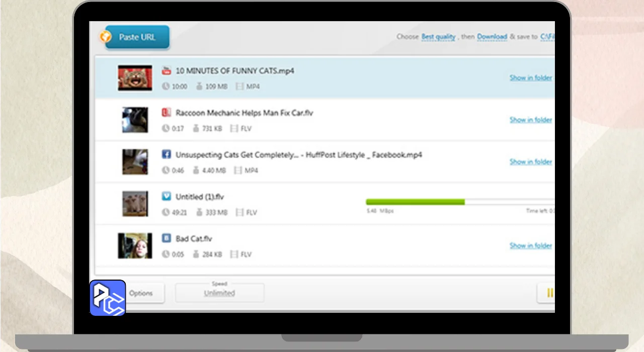Screen dimensions: 644x352
Task: Show Unsuspecting Cats video in folder
Action: pyautogui.click(x=531, y=161)
